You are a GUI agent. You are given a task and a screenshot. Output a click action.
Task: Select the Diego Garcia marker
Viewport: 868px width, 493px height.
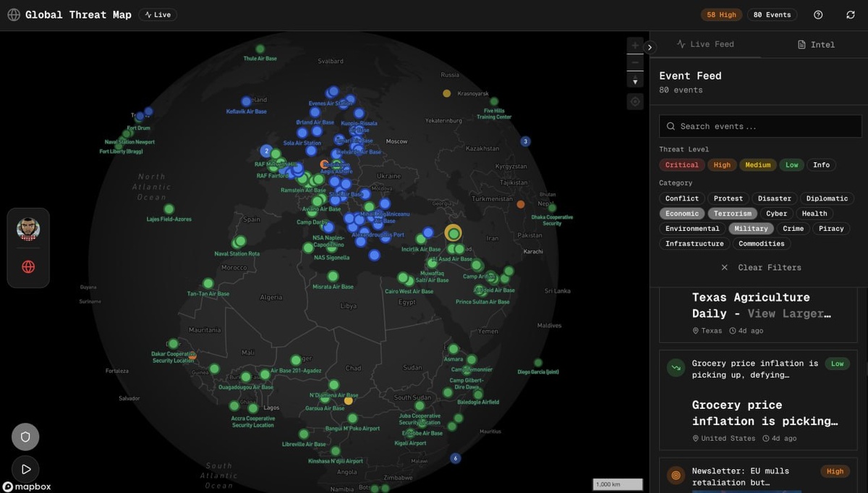tap(538, 363)
